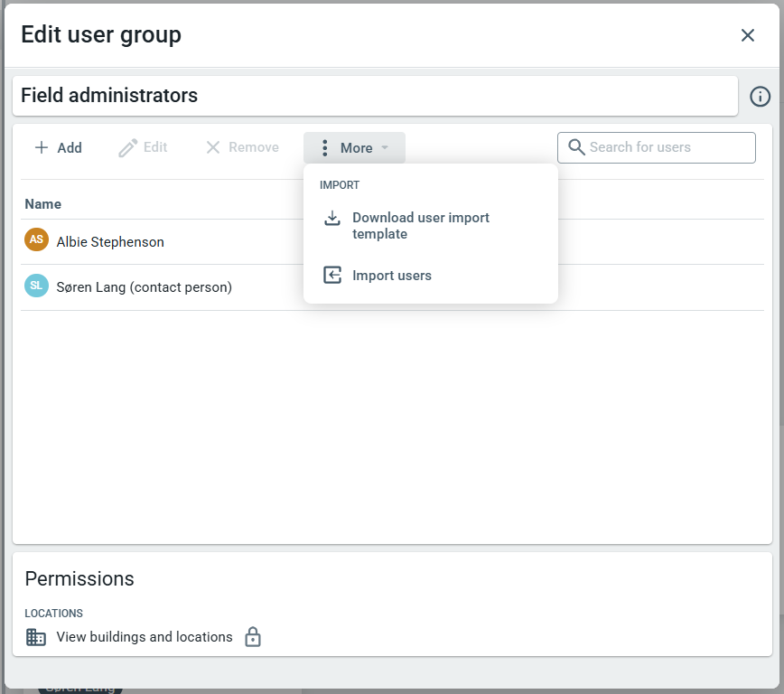Viewport: 784px width, 694px height.
Task: Click the orange AS avatar
Action: click(36, 240)
